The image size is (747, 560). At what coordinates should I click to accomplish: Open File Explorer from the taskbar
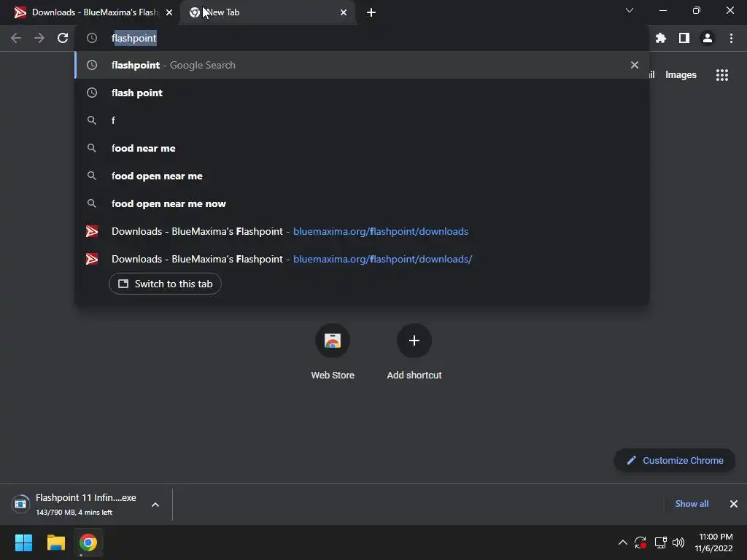click(x=55, y=542)
